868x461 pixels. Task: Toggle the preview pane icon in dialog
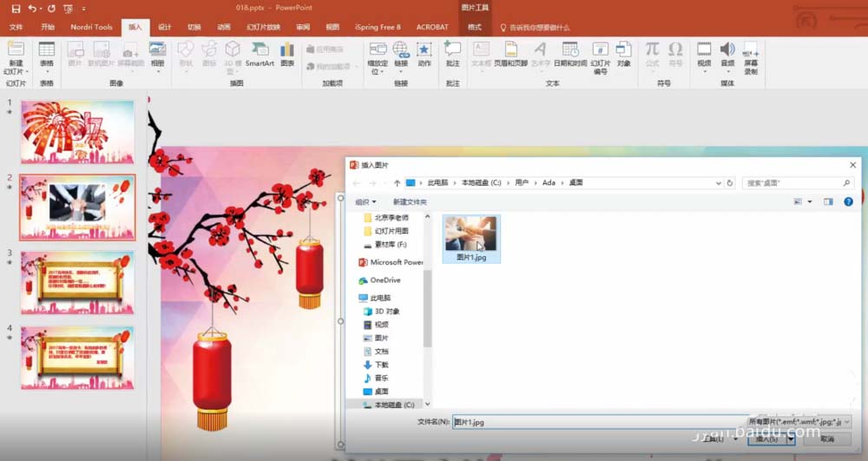click(x=828, y=202)
